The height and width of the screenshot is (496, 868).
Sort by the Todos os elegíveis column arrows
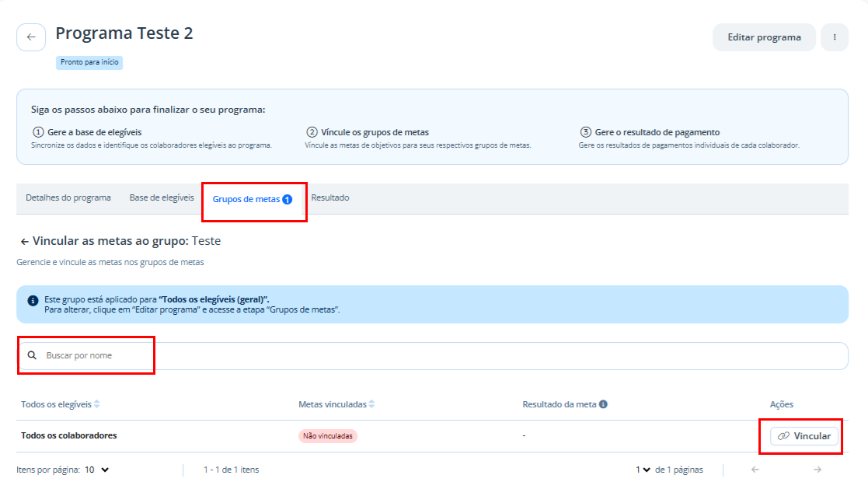pyautogui.click(x=97, y=404)
